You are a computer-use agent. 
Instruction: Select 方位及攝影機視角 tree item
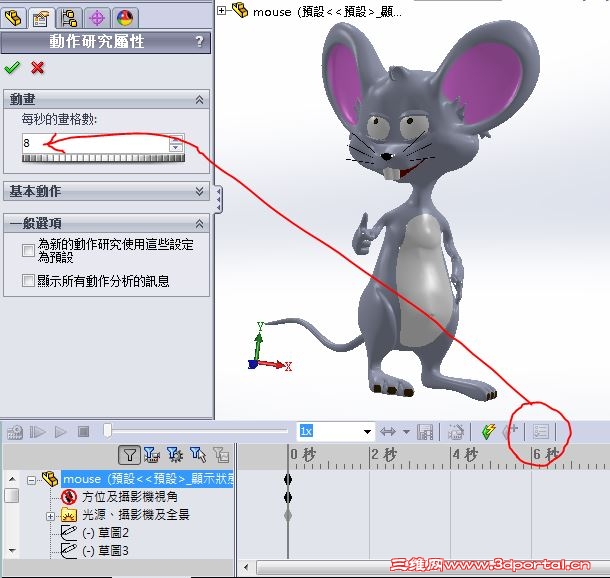click(x=130, y=497)
